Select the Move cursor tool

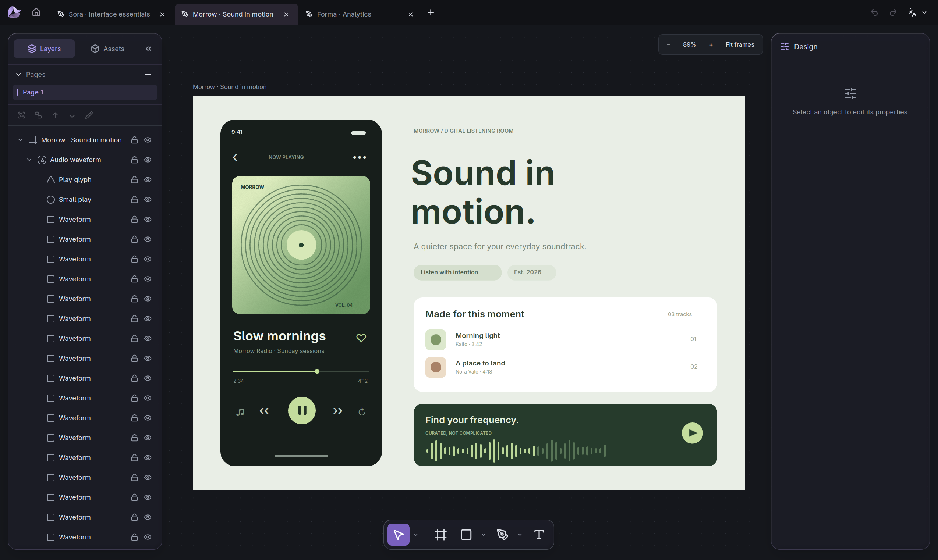pyautogui.click(x=399, y=535)
